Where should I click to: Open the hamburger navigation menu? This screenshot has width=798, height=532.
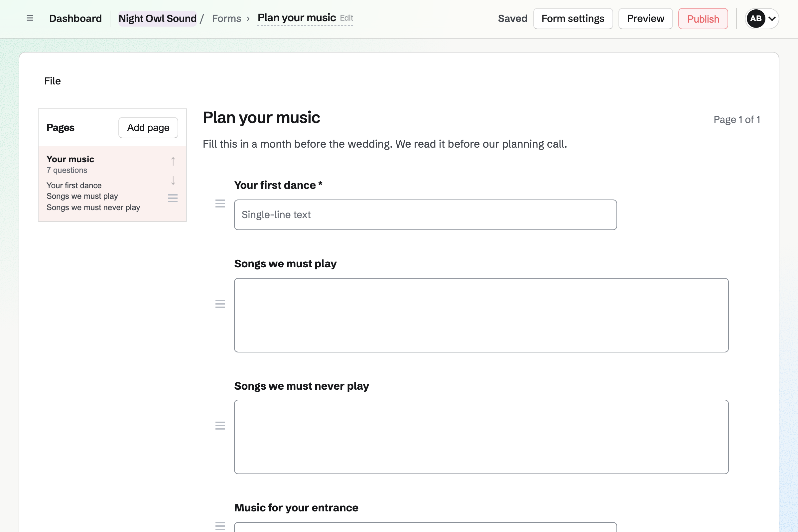click(x=30, y=18)
